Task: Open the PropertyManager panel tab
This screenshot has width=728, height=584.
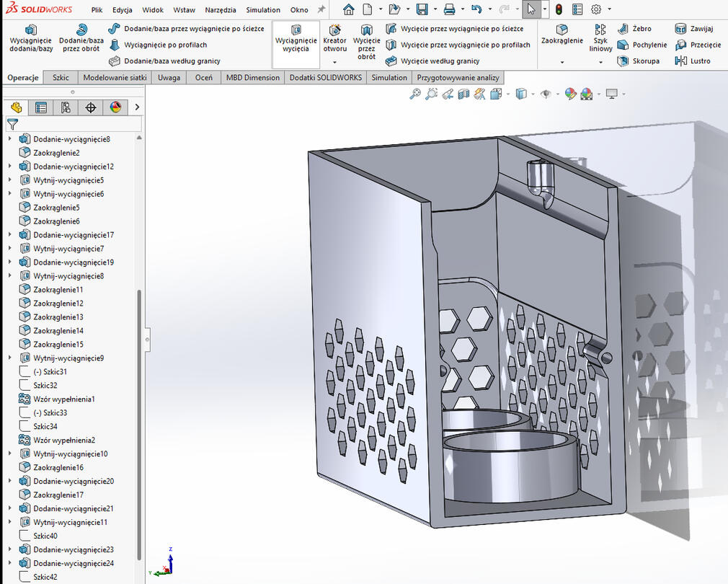Action: (x=41, y=107)
